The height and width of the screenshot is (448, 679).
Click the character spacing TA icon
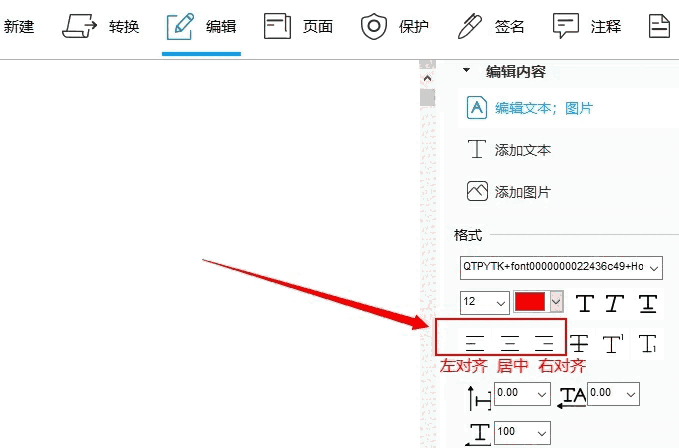pyautogui.click(x=572, y=397)
